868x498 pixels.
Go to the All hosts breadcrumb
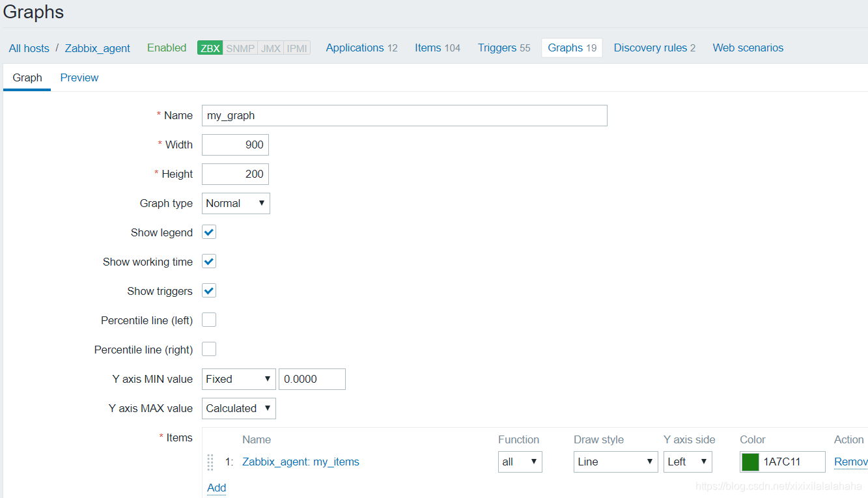click(x=29, y=48)
